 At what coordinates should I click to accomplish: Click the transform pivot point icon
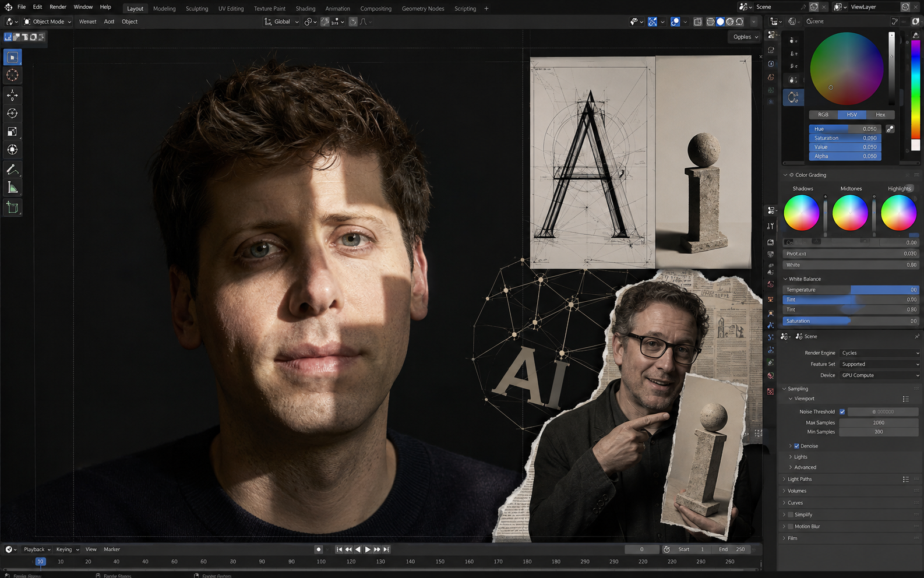309,22
